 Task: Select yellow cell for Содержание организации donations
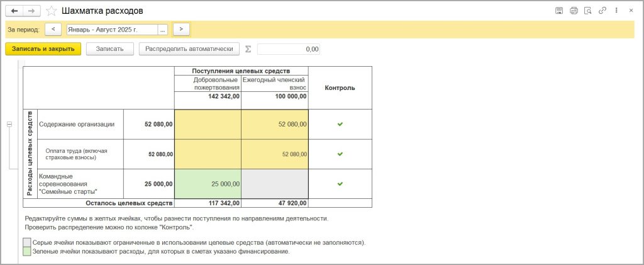pos(208,124)
